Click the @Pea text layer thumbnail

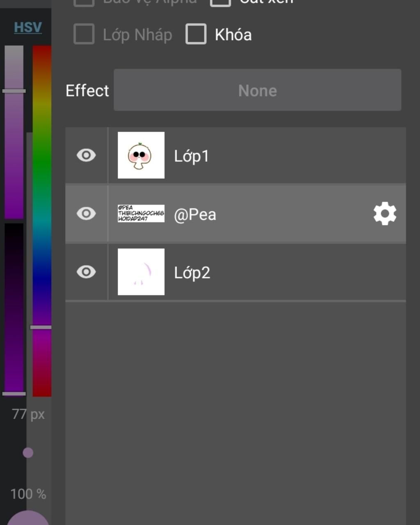pyautogui.click(x=141, y=214)
